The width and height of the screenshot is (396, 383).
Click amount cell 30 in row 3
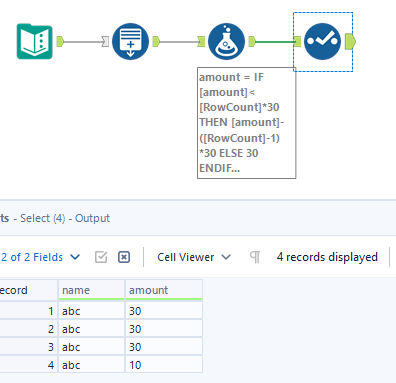[x=164, y=347]
